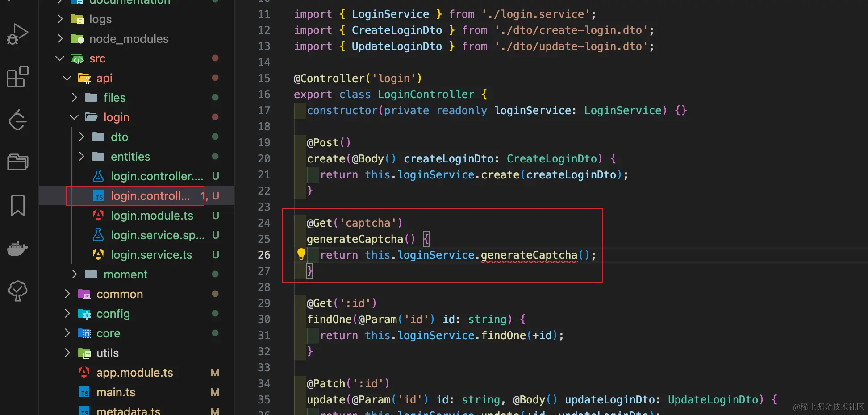Screen dimensions: 868x415
Task: Open the project manager folders icon
Action: coord(18,162)
